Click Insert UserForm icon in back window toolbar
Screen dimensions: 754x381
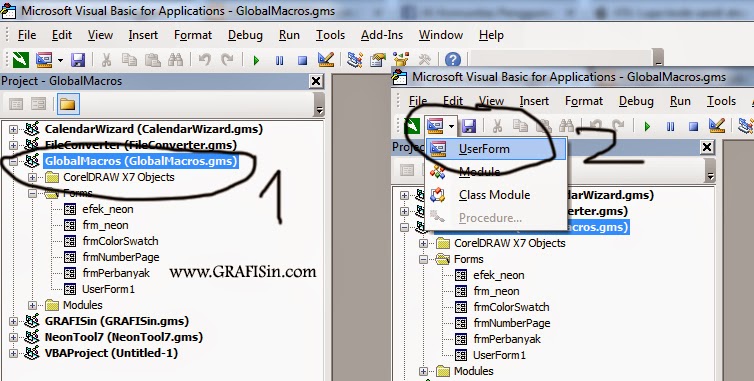pyautogui.click(x=44, y=60)
